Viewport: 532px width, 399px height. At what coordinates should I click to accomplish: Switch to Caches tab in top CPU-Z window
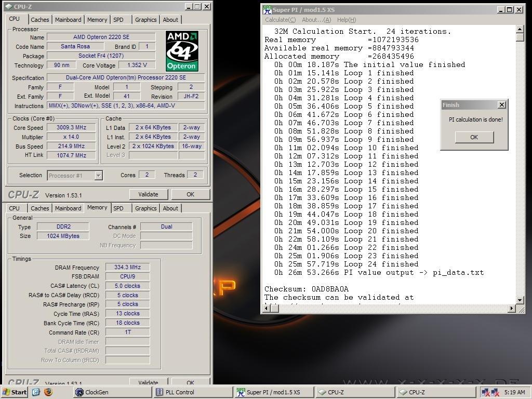point(39,20)
